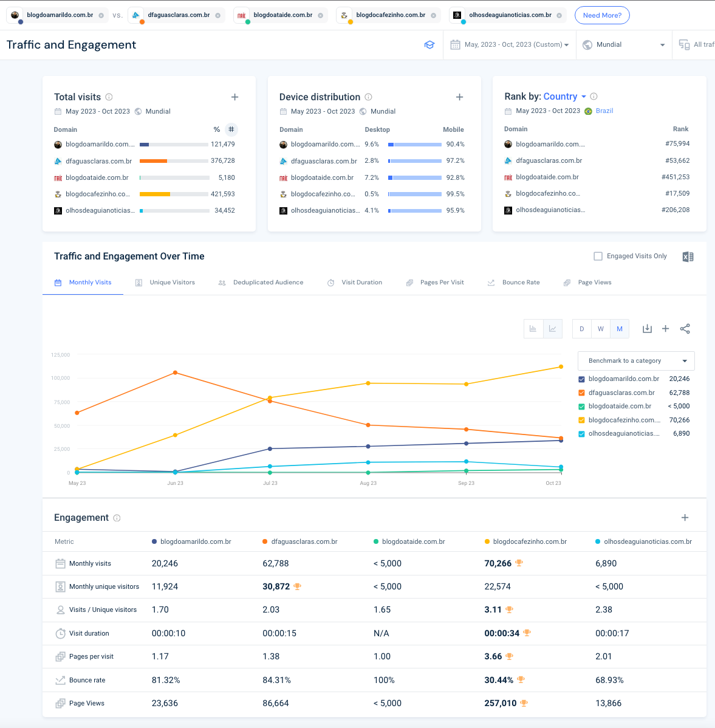
Task: Click the share icon above the chart
Action: pyautogui.click(x=685, y=329)
